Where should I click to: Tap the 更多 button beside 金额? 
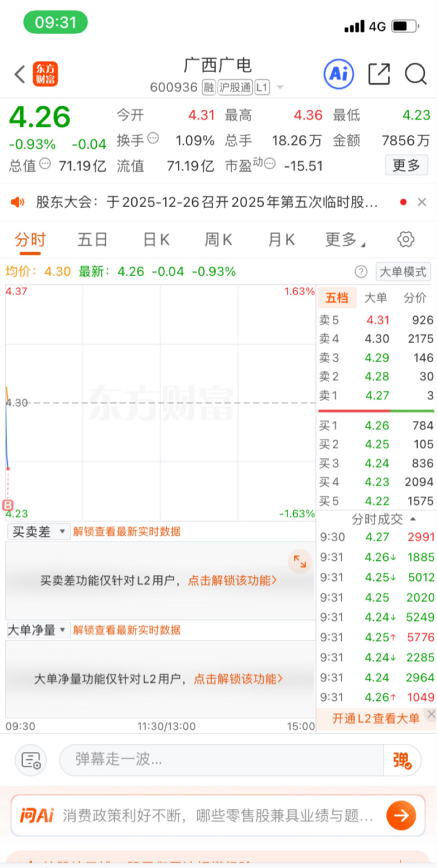[406, 166]
